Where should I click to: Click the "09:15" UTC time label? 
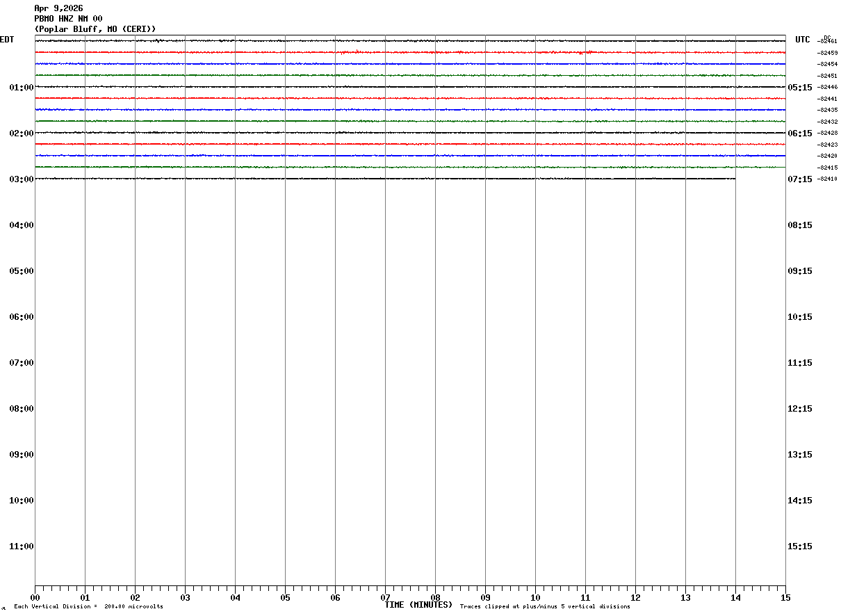(800, 271)
